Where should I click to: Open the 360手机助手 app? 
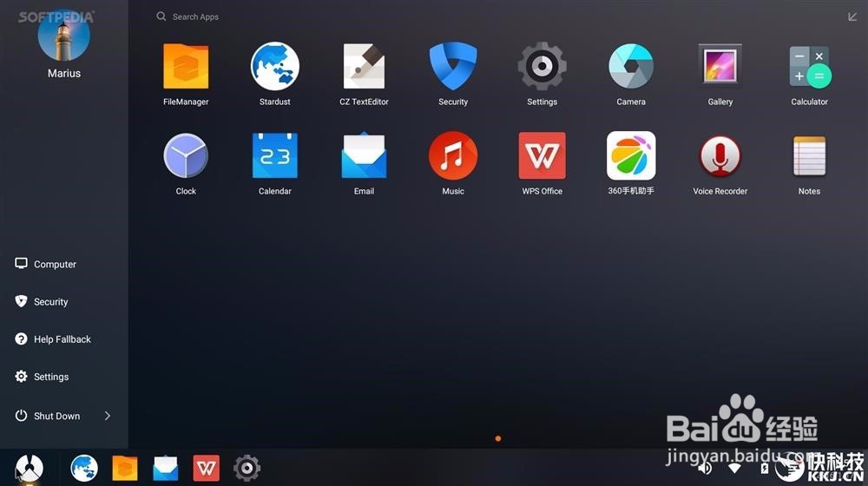point(631,155)
